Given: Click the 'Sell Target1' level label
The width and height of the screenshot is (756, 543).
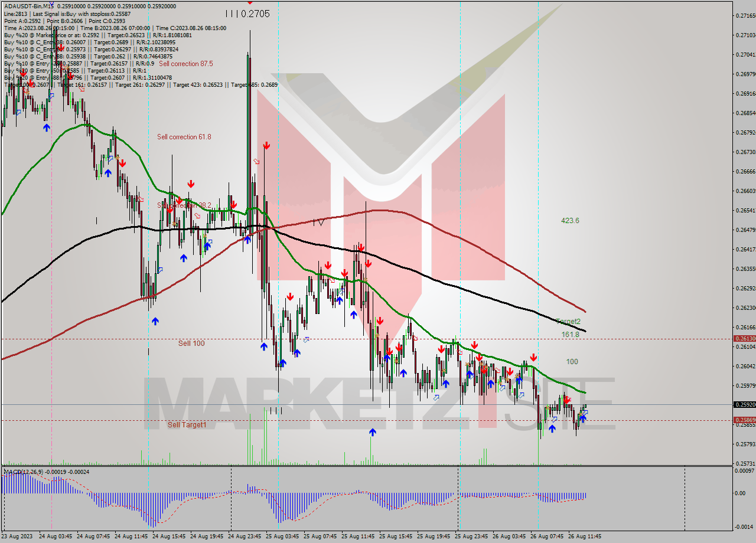Looking at the screenshot, I should (187, 424).
